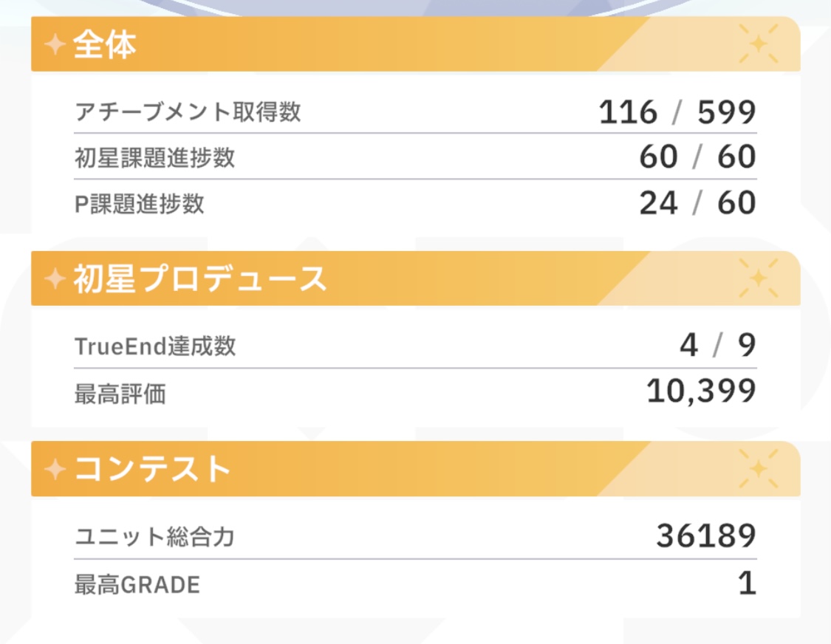This screenshot has width=831, height=644.
Task: Tap the TrueEnd達成数 label
Action: [155, 346]
